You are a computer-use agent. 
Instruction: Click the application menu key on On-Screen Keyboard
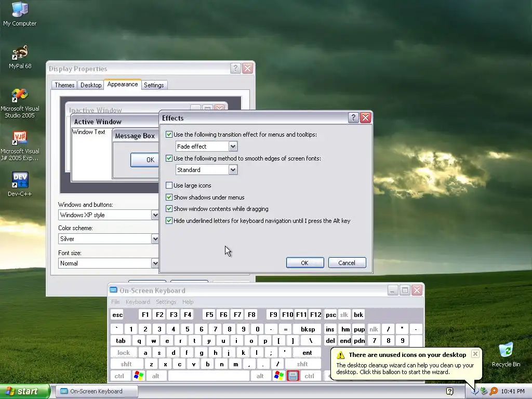click(293, 376)
